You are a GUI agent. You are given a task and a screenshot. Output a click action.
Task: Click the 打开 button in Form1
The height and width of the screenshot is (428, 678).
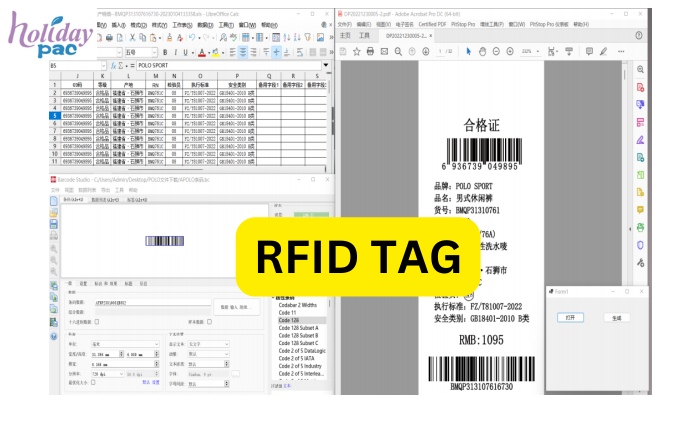click(x=570, y=318)
